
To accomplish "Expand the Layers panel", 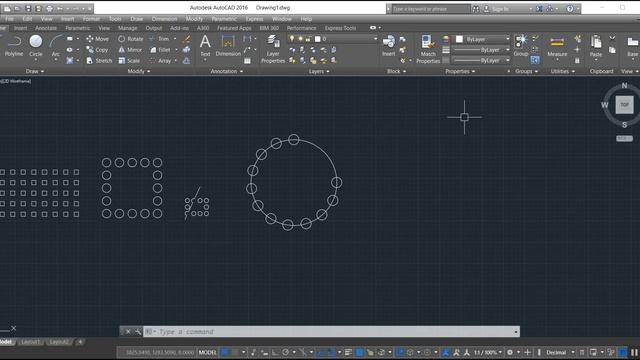I will pyautogui.click(x=319, y=71).
